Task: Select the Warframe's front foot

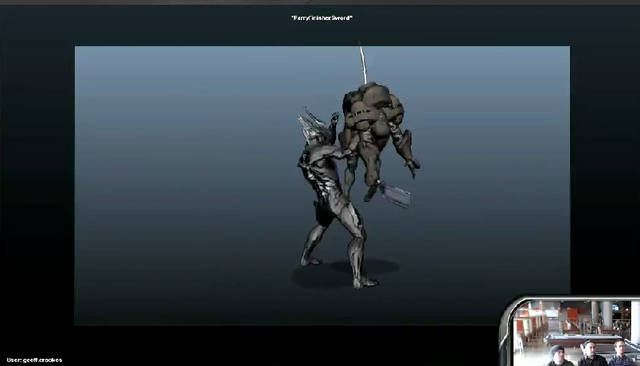Action: point(364,281)
